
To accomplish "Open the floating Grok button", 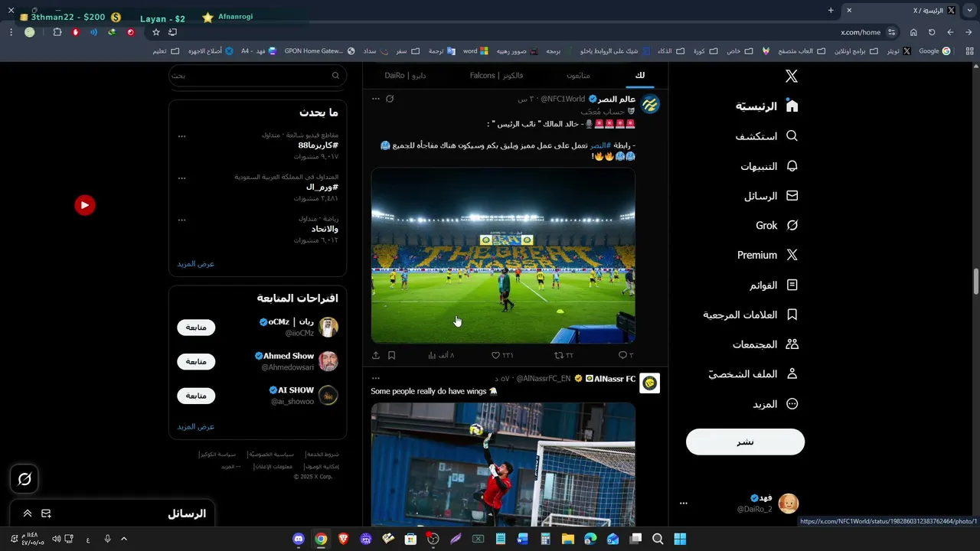I will pyautogui.click(x=24, y=479).
